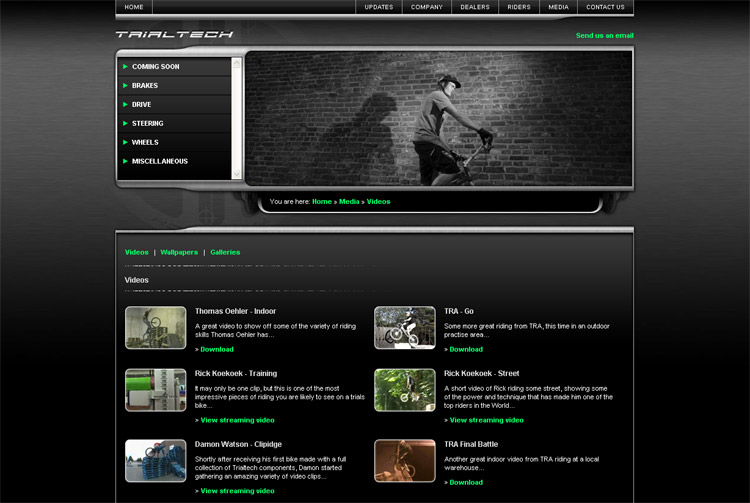View streaming video for Rick Koekoek - Training
This screenshot has height=503, width=750.
point(238,420)
